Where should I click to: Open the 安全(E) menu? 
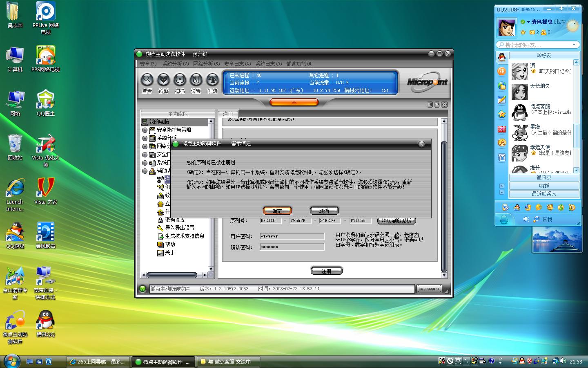pos(148,64)
